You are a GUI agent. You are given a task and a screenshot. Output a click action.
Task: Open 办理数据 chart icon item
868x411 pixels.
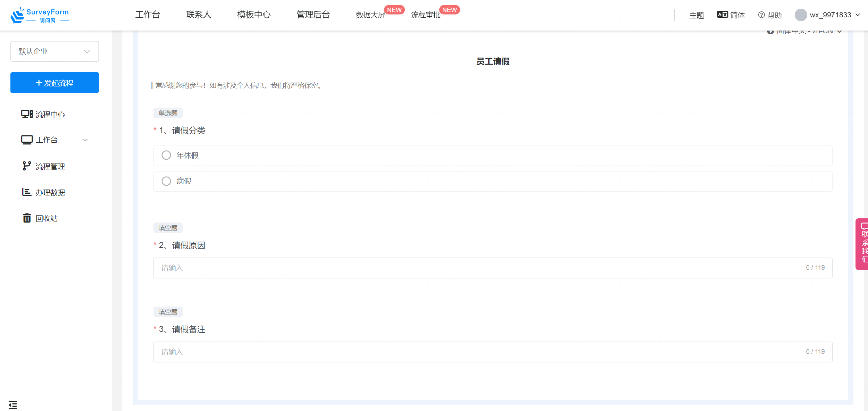tap(26, 192)
